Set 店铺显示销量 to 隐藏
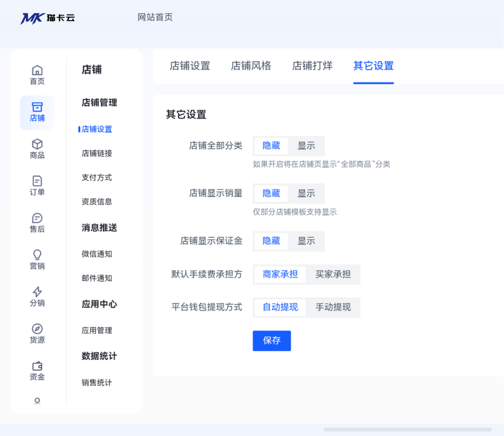 click(x=271, y=193)
